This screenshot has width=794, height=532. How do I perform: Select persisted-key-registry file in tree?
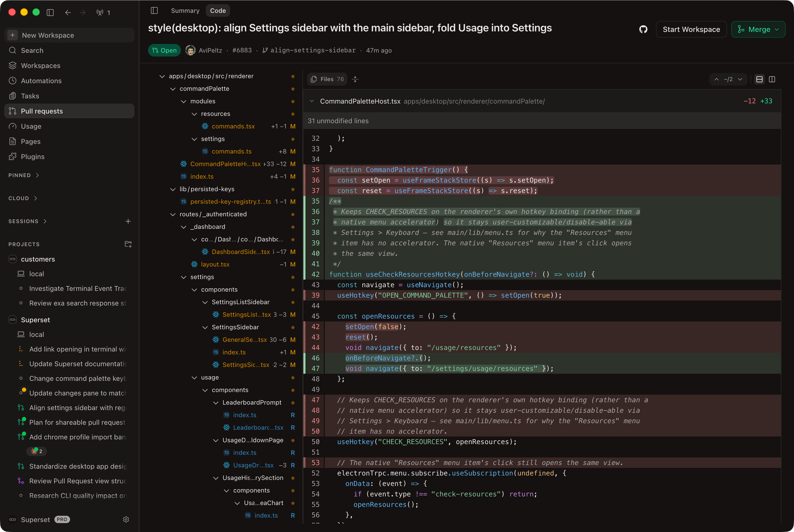click(x=231, y=202)
